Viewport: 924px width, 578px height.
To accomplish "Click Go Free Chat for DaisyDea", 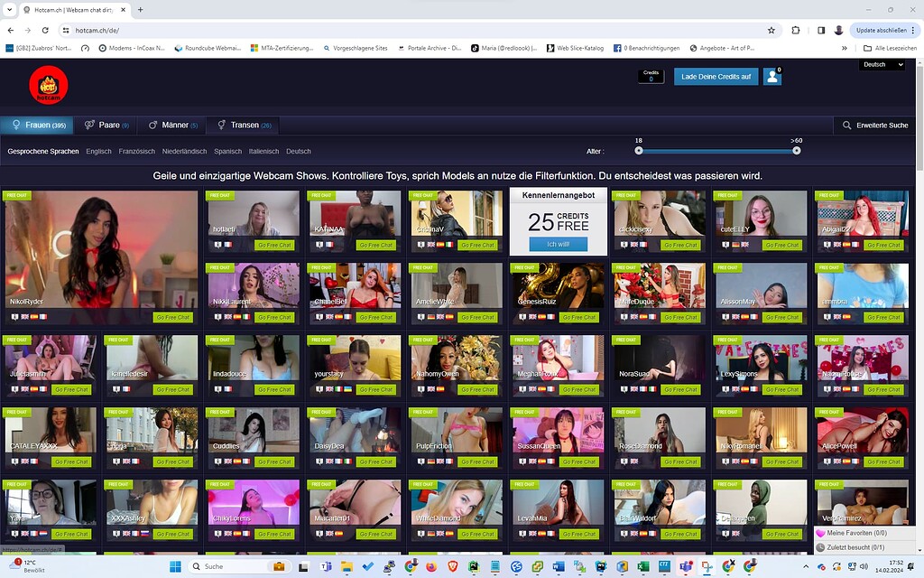I will (x=376, y=461).
